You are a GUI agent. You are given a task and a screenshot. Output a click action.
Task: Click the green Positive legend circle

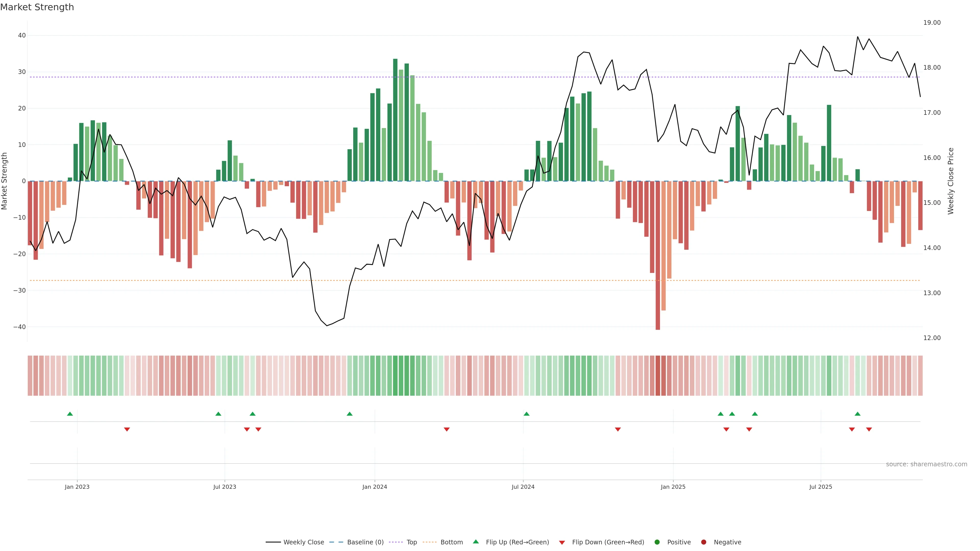pos(657,542)
